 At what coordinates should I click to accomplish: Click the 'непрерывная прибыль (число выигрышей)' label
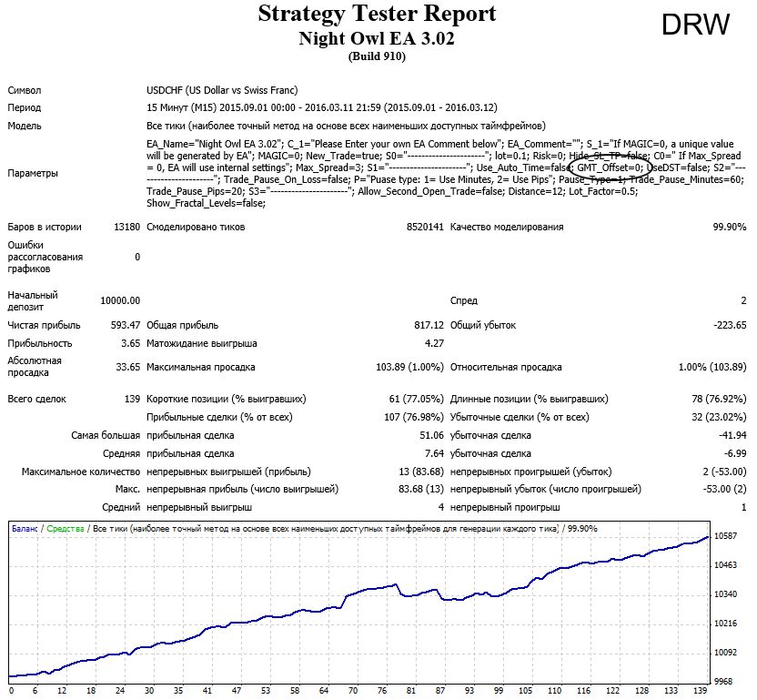[242, 490]
